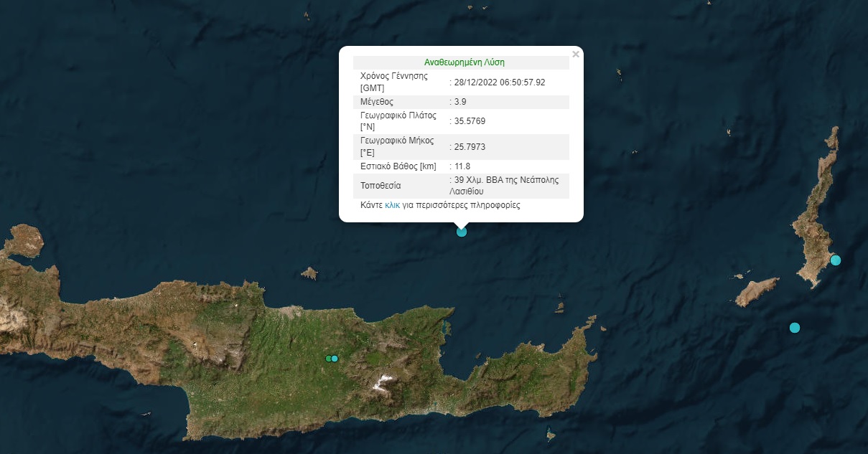This screenshot has height=454, width=868.
Task: Pick the sea marker southeast of Kasos
Action: pos(795,328)
